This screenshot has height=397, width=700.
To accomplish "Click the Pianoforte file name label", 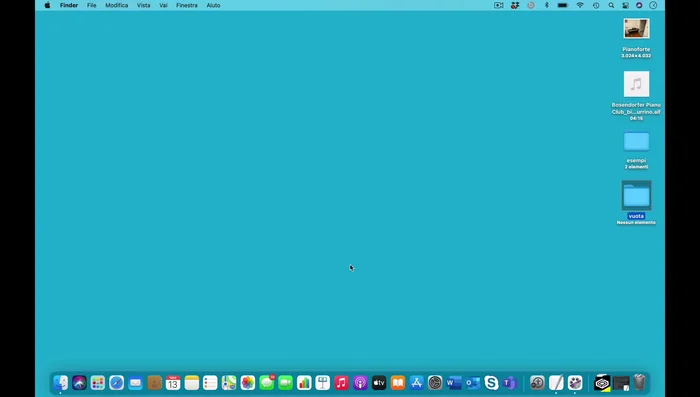I will click(x=636, y=49).
